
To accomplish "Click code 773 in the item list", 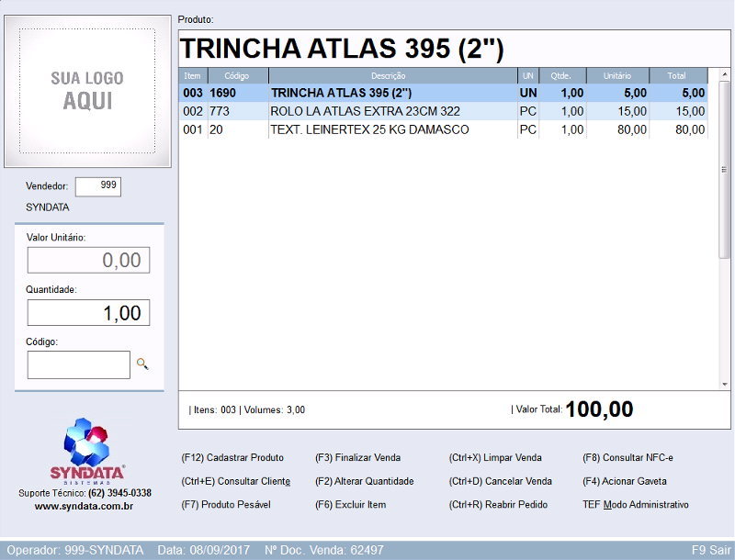I will point(220,111).
